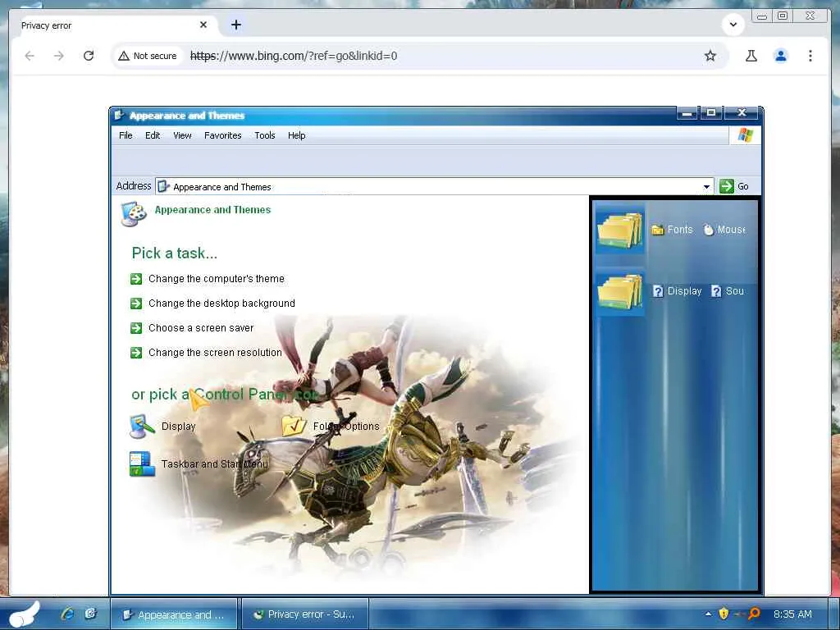Click the Mouse icon in the side panel
The image size is (840, 630).
pyautogui.click(x=708, y=230)
